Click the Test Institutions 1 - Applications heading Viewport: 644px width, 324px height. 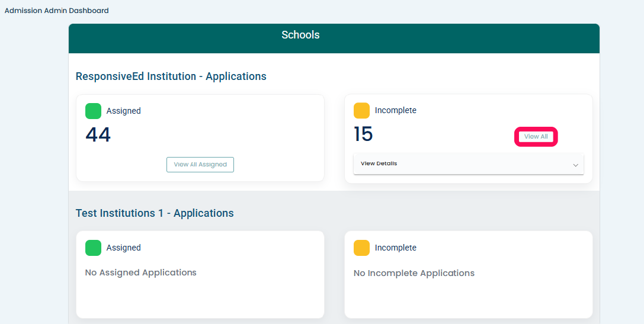[155, 213]
